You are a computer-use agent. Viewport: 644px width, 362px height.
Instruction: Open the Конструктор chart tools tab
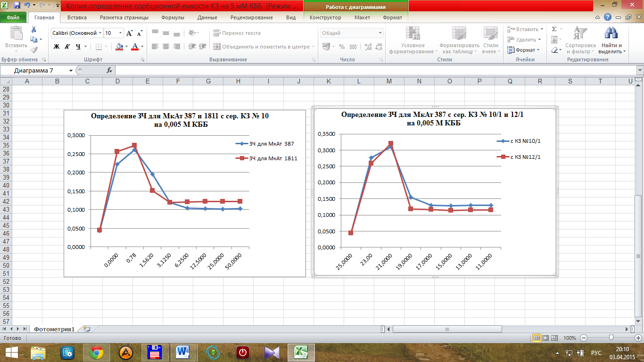pyautogui.click(x=325, y=17)
